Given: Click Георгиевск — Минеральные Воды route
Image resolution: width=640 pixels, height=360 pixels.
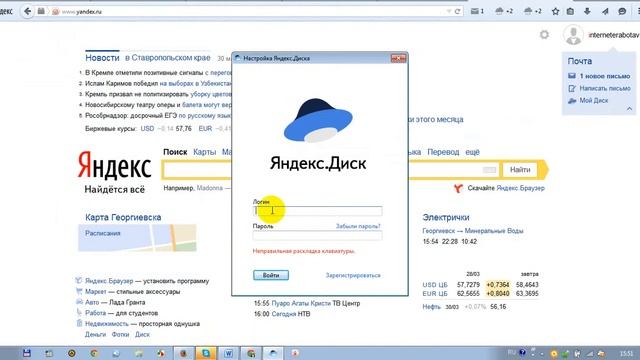Looking at the screenshot, I should 473,231.
